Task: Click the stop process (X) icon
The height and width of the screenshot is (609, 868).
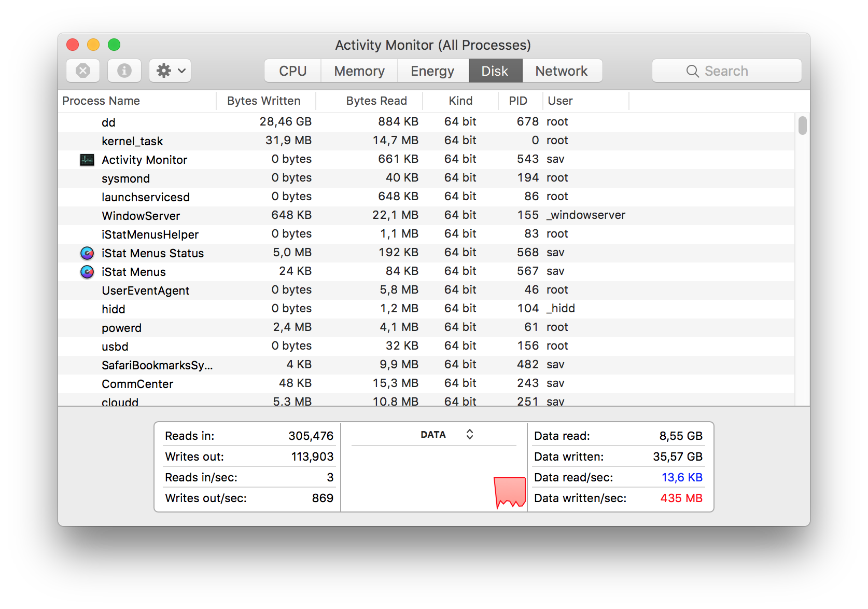Action: (82, 71)
